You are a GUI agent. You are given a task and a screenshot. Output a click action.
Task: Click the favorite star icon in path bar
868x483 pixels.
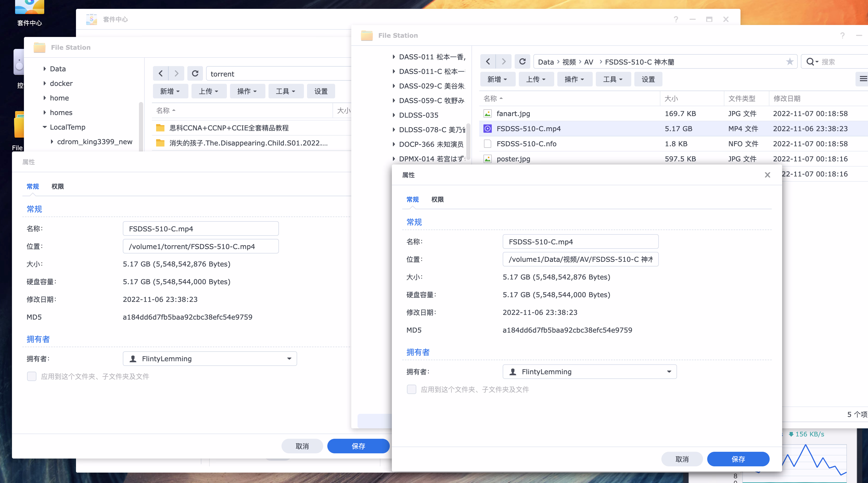pyautogui.click(x=789, y=62)
